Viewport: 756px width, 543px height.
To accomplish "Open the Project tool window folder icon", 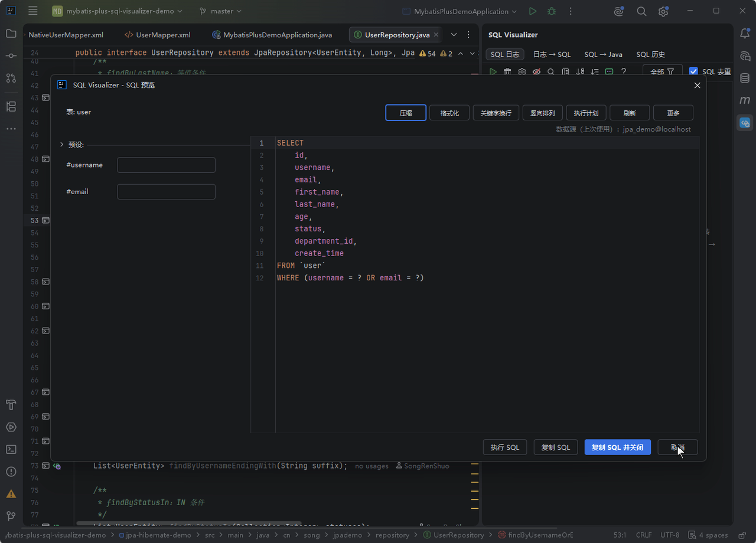I will pyautogui.click(x=11, y=34).
